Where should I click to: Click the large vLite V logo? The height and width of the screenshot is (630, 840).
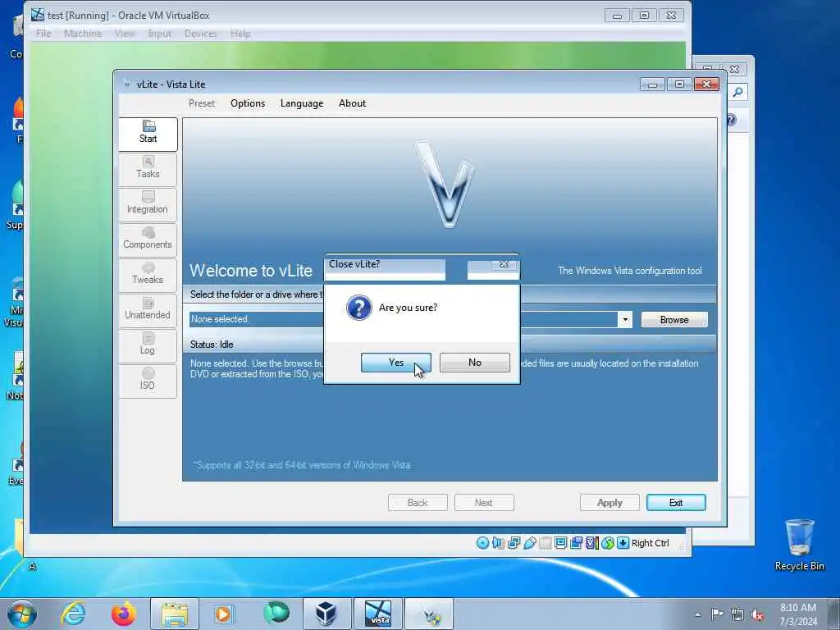(x=445, y=184)
